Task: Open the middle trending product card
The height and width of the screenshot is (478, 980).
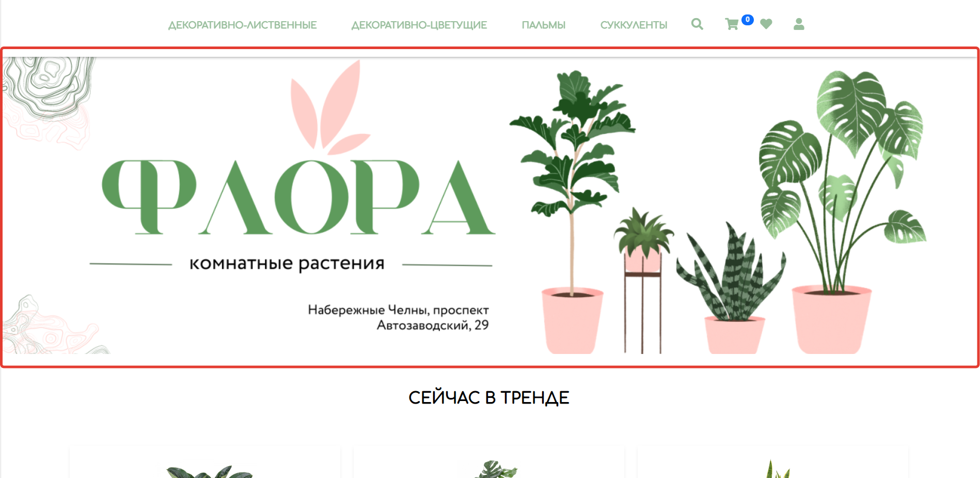Action: click(x=489, y=462)
